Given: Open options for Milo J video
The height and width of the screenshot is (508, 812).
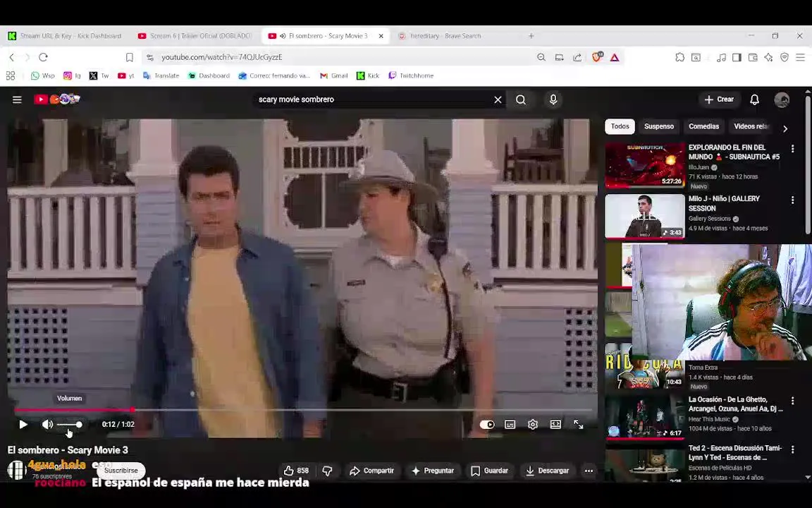Looking at the screenshot, I should [x=792, y=200].
